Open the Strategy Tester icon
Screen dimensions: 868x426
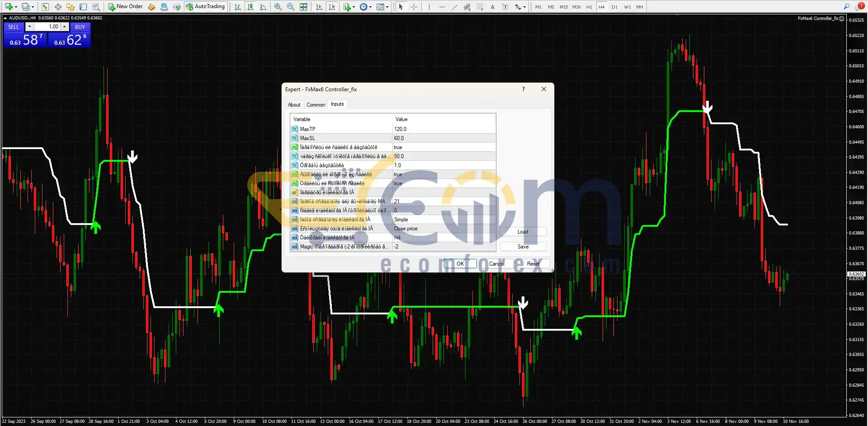(96, 7)
